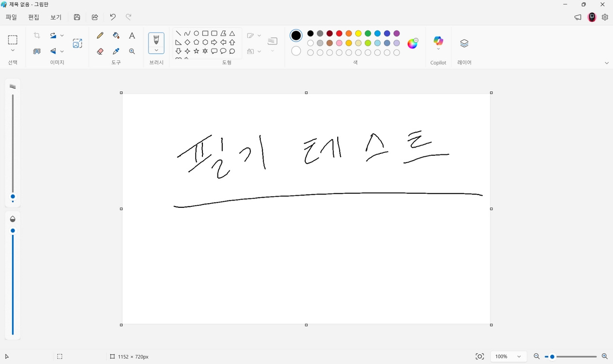Click the Redo arrow icon
Viewport: 613px width, 364px height.
pos(129,17)
